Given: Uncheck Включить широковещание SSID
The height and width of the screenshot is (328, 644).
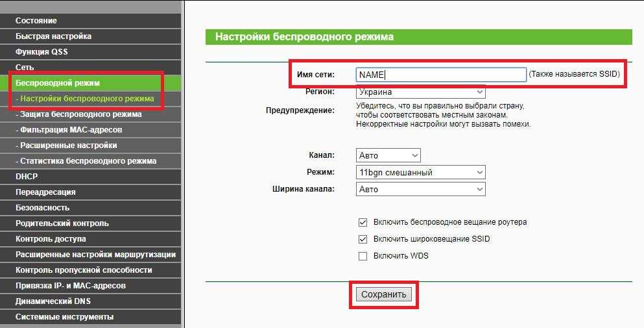Looking at the screenshot, I should tap(363, 239).
